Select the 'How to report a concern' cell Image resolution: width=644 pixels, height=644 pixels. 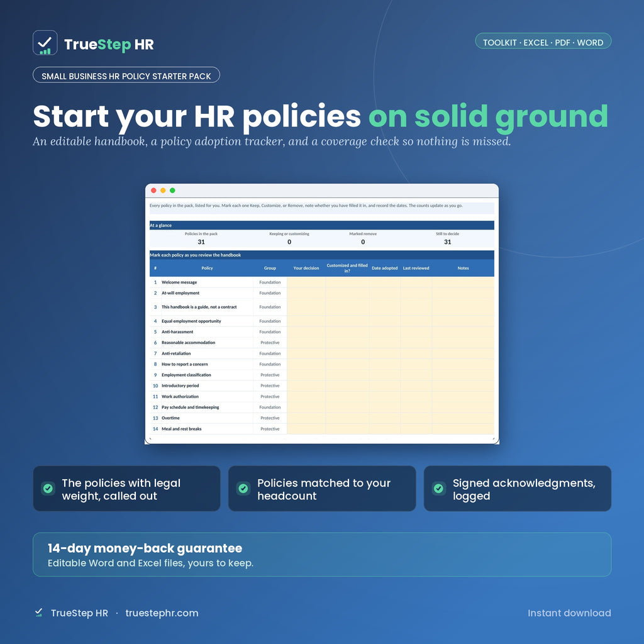click(207, 364)
